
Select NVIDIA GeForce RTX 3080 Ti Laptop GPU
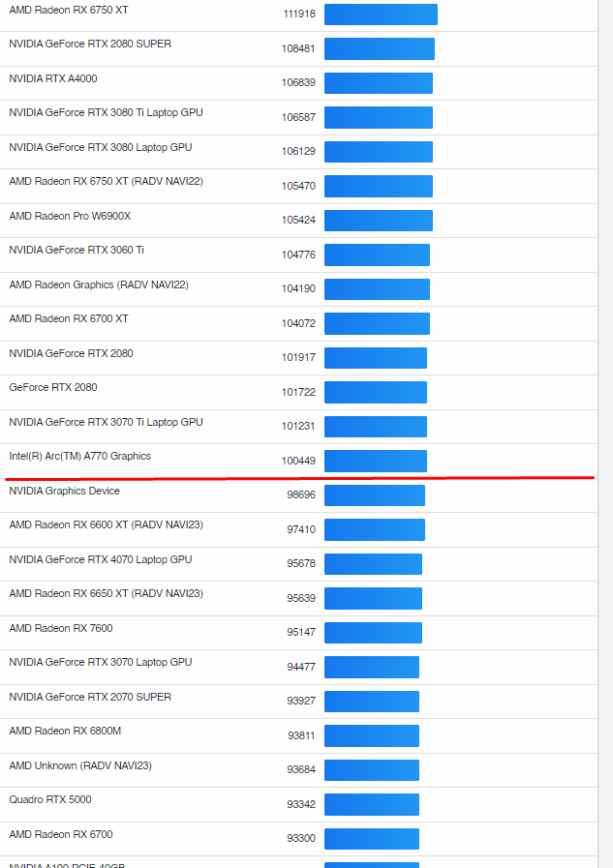pos(107,112)
